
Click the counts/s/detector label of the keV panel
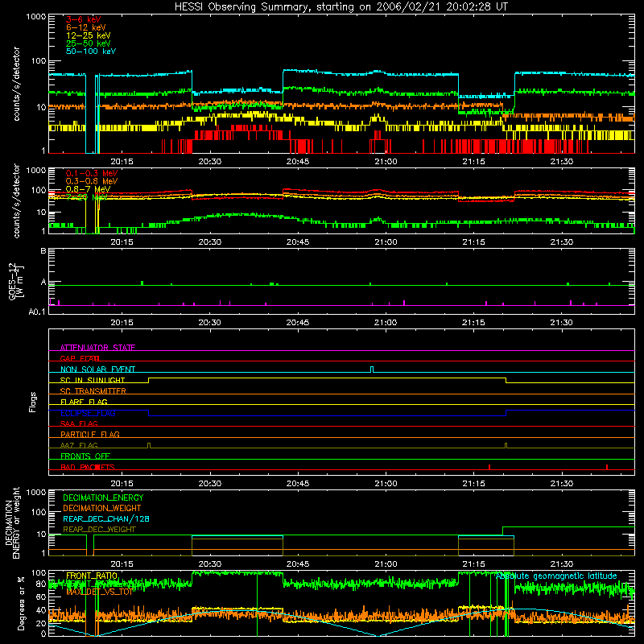[16, 84]
